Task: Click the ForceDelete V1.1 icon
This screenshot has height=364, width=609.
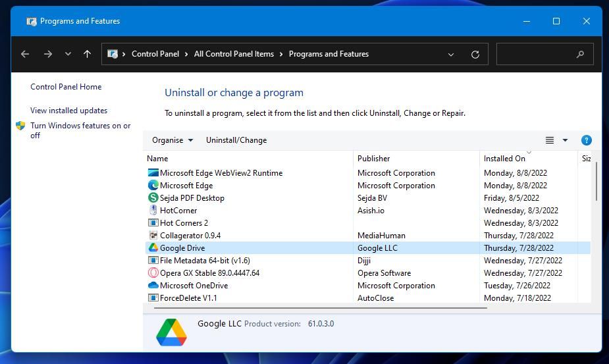Action: (153, 298)
